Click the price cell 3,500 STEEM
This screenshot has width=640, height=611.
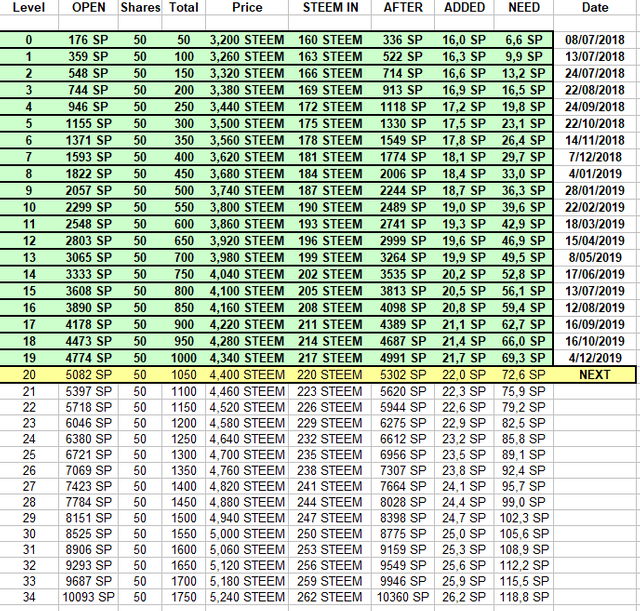click(x=247, y=124)
